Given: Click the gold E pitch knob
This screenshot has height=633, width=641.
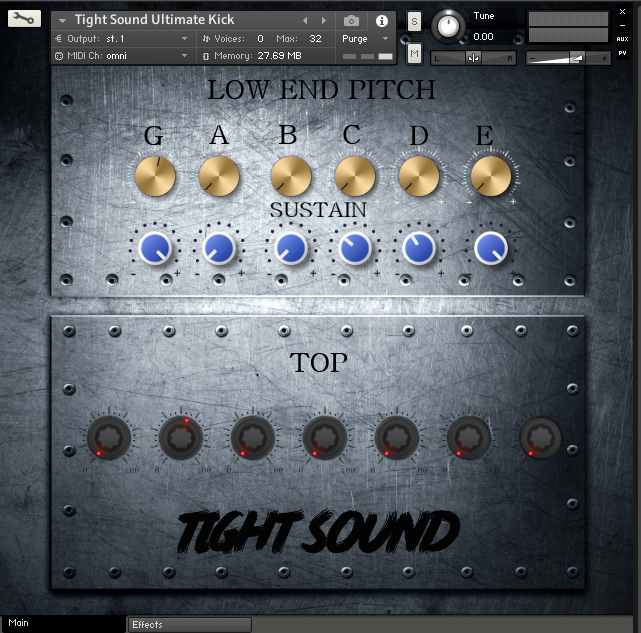Looking at the screenshot, I should pyautogui.click(x=491, y=176).
